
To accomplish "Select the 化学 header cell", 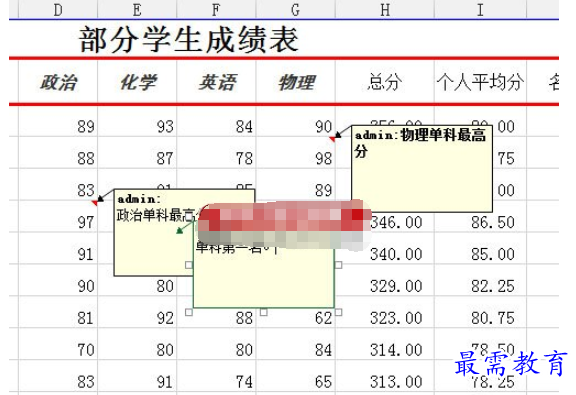I will (x=137, y=82).
